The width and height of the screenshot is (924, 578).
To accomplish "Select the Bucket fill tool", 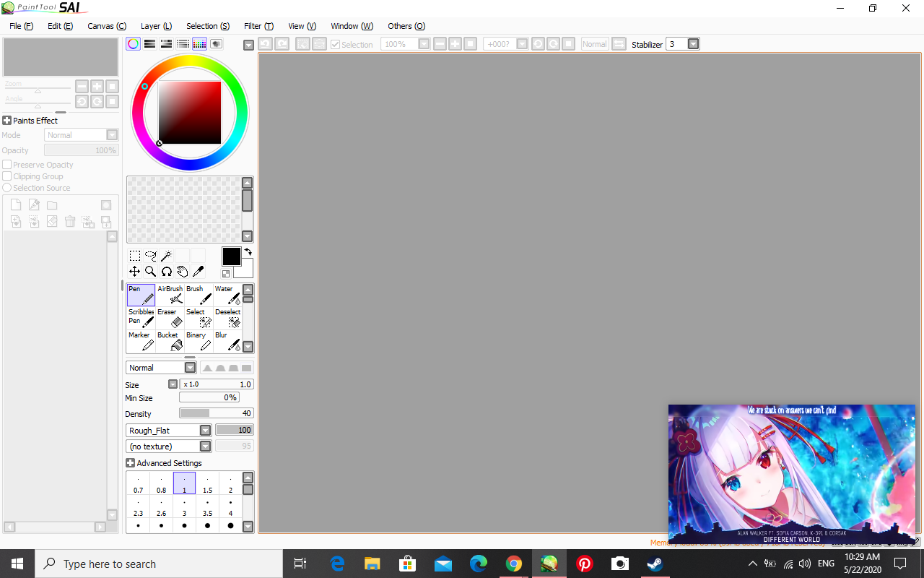I will click(x=170, y=341).
